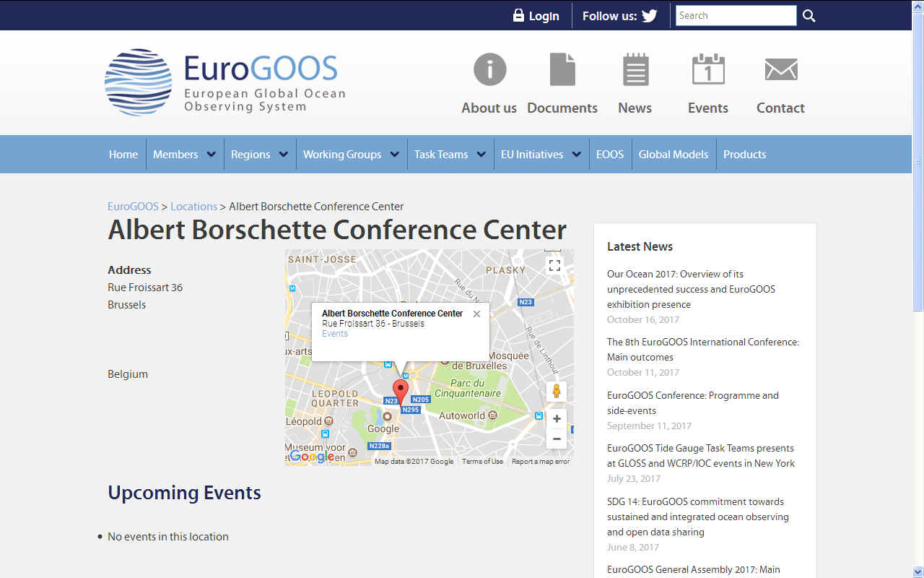Viewport: 924px width, 578px height.
Task: Go to the Home menu item
Action: point(123,154)
